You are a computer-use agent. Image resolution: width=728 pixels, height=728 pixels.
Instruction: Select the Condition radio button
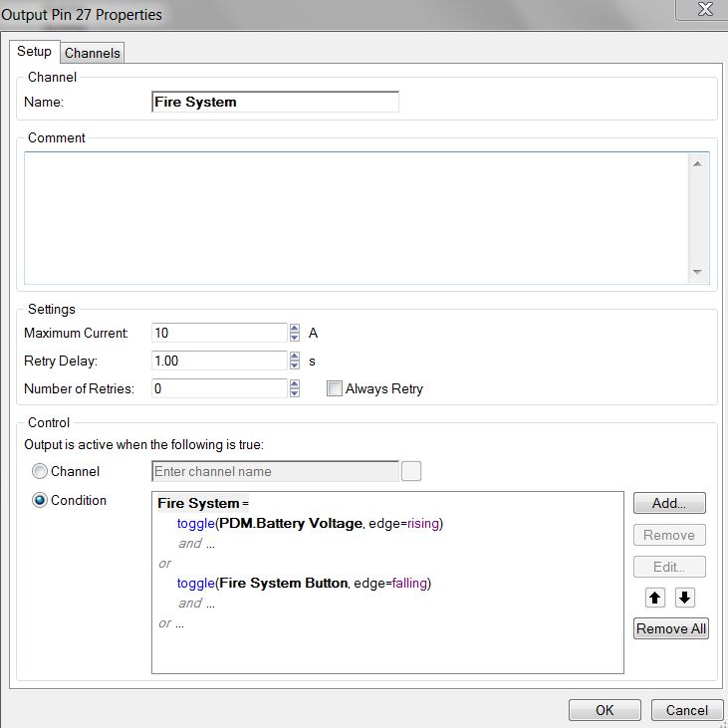[x=40, y=500]
